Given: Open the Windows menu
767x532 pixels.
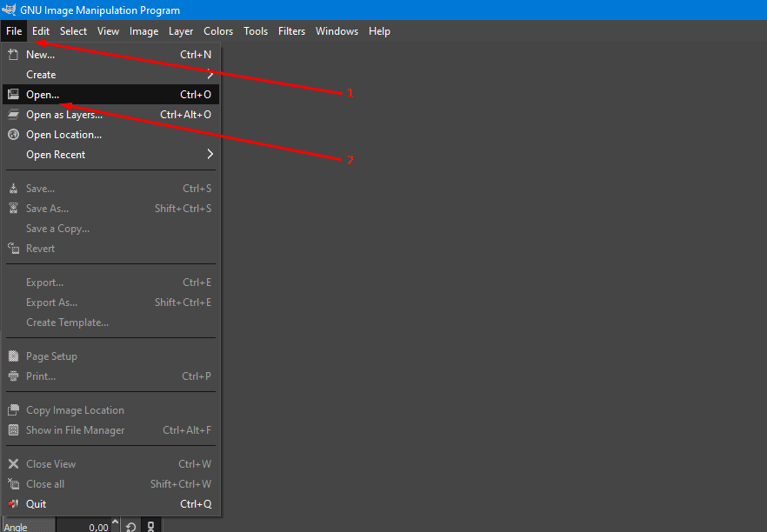Looking at the screenshot, I should click(x=337, y=31).
